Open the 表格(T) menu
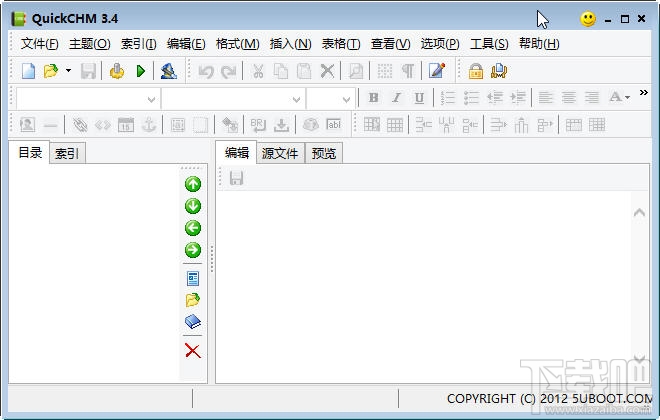Viewport: 660px width, 420px height. pyautogui.click(x=341, y=44)
